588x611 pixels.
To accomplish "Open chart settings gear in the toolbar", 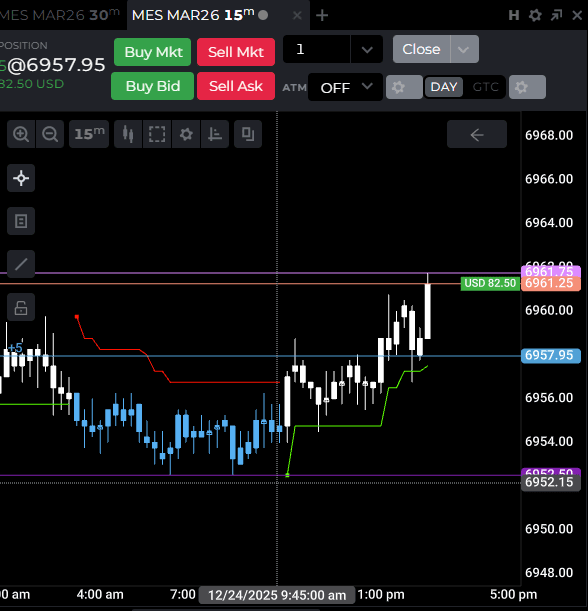I will point(186,134).
